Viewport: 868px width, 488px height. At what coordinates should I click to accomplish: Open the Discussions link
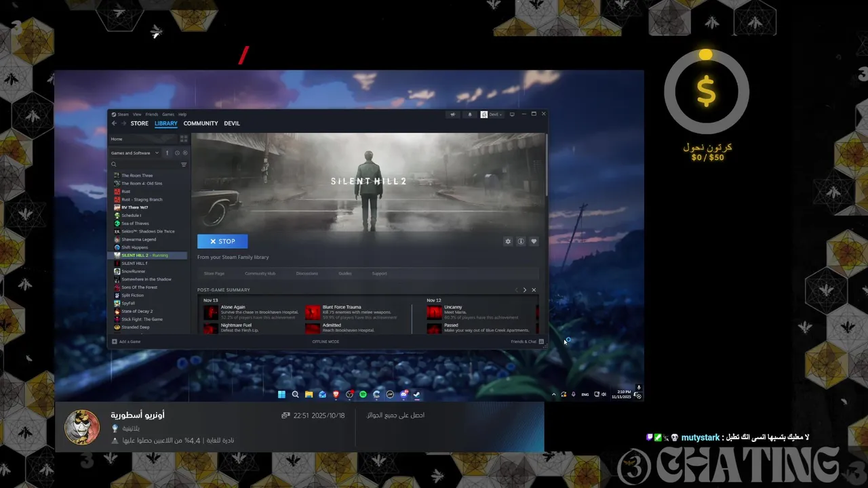click(307, 274)
